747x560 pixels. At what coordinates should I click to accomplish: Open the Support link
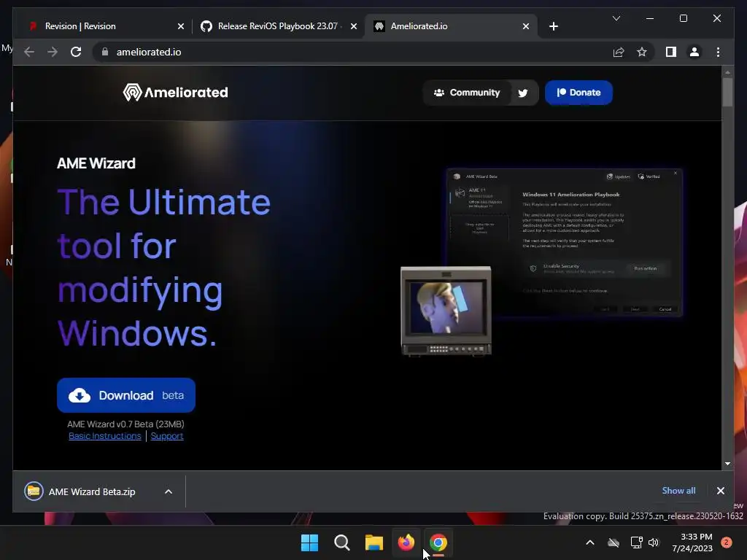click(x=167, y=436)
